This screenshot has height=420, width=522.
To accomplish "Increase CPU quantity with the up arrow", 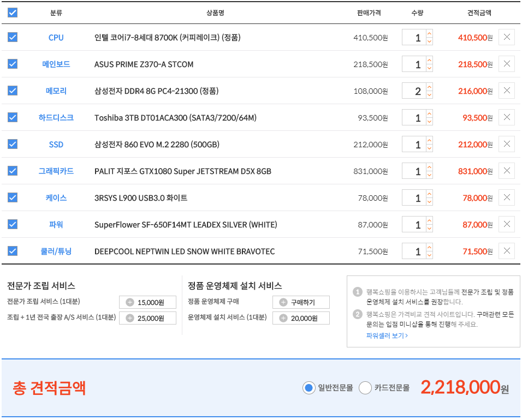I will pyautogui.click(x=430, y=34).
